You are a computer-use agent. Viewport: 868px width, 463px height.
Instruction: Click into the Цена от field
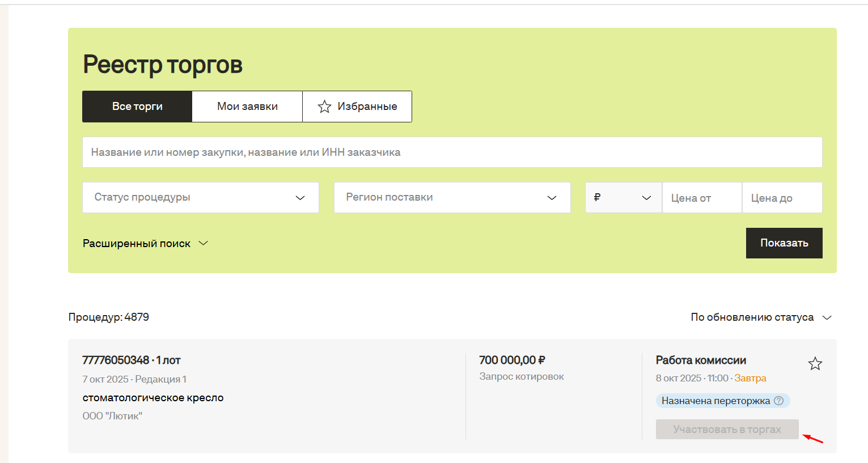[x=702, y=198]
